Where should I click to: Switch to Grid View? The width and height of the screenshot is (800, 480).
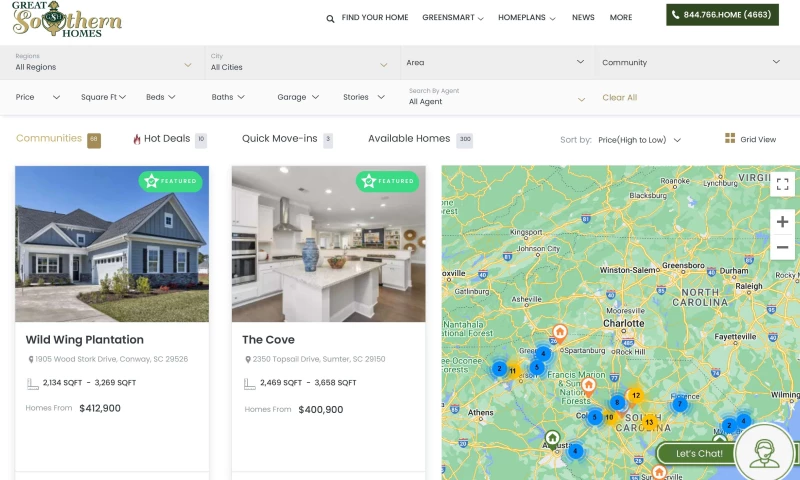tap(751, 139)
